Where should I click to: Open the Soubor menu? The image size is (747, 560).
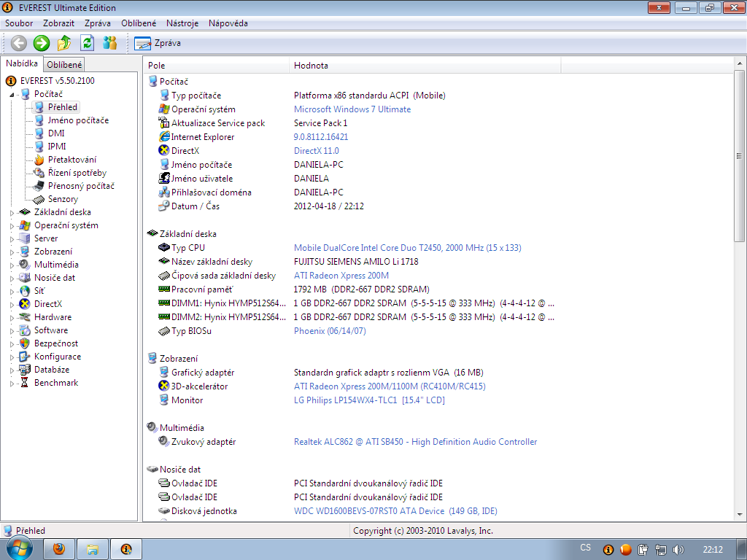tap(19, 23)
